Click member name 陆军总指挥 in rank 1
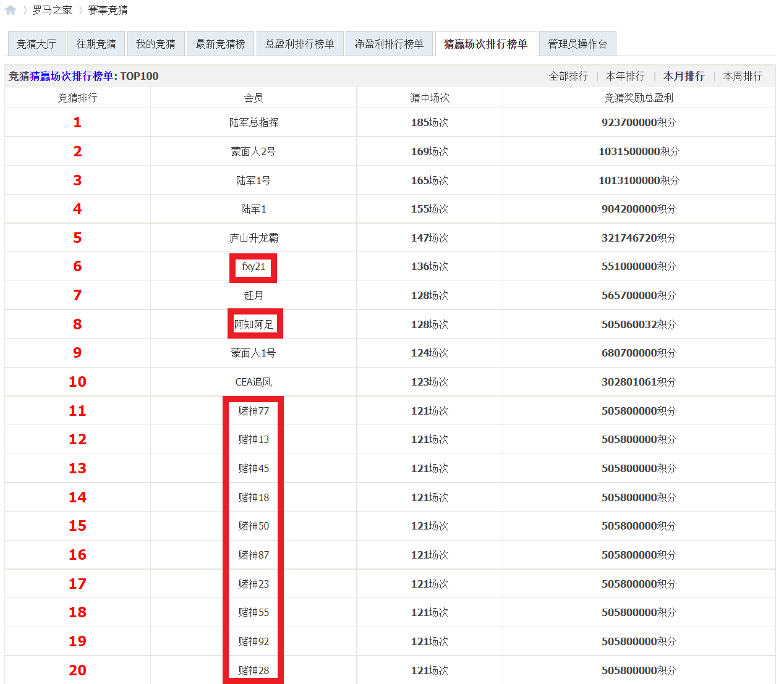The width and height of the screenshot is (784, 684). click(x=254, y=122)
